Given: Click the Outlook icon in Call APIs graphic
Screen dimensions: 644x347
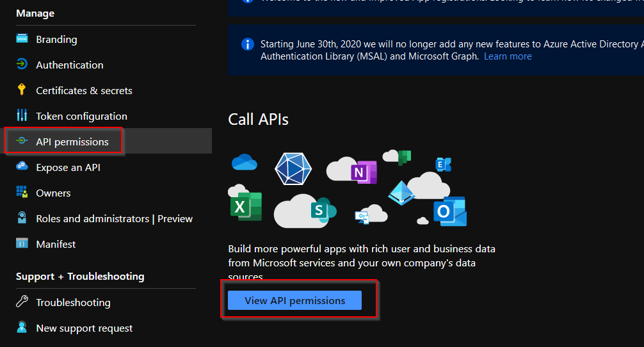Looking at the screenshot, I should (449, 211).
